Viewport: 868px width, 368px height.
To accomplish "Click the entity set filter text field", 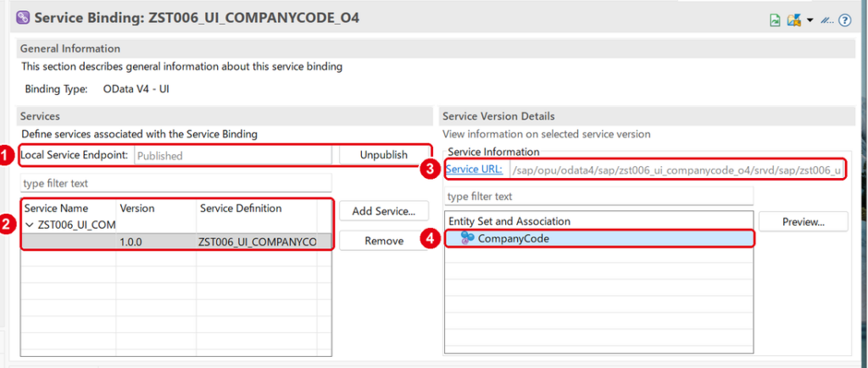I will tap(599, 197).
